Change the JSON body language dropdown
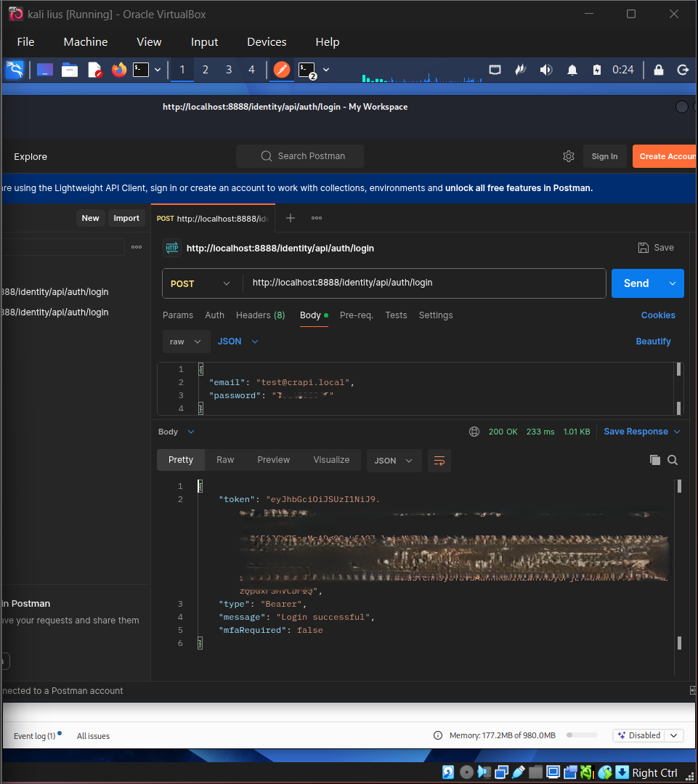698x784 pixels. pyautogui.click(x=238, y=342)
